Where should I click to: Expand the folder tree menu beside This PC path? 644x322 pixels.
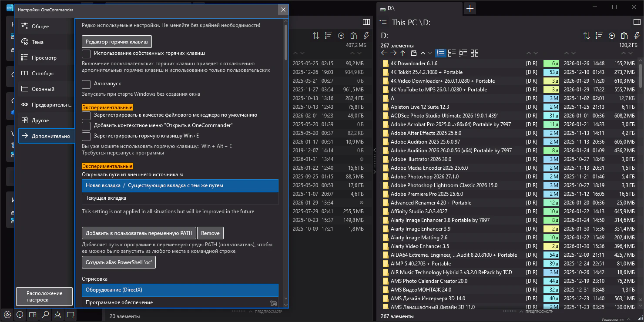pyautogui.click(x=383, y=22)
